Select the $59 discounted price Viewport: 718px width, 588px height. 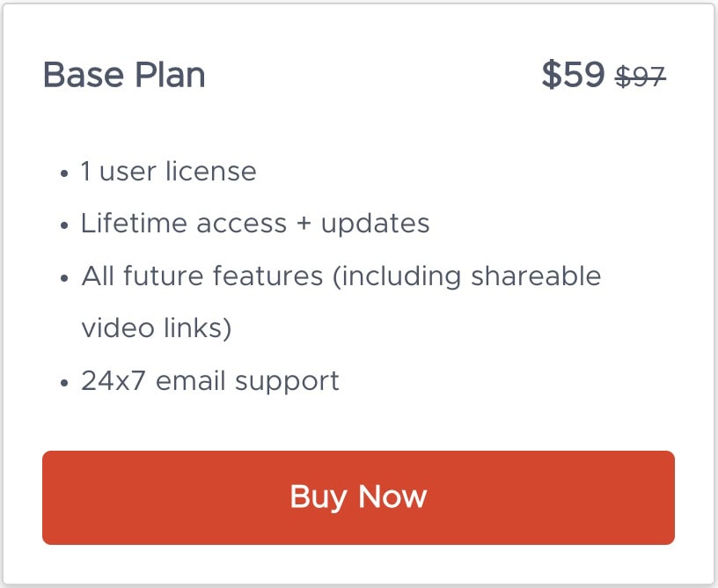[x=573, y=76]
